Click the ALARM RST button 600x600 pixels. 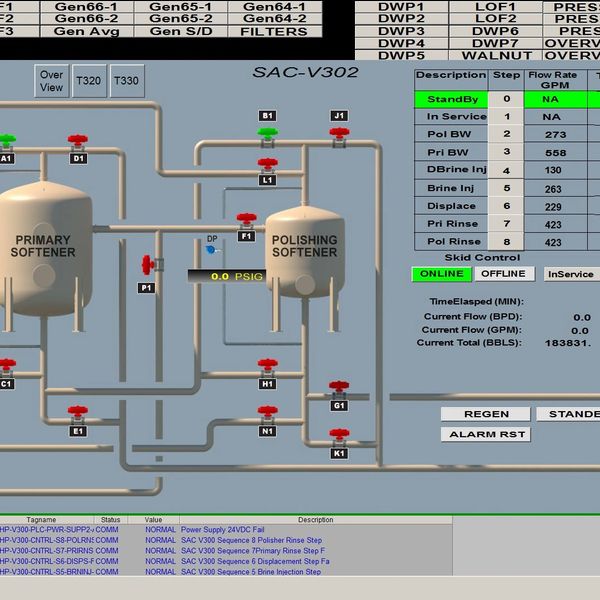click(x=485, y=434)
